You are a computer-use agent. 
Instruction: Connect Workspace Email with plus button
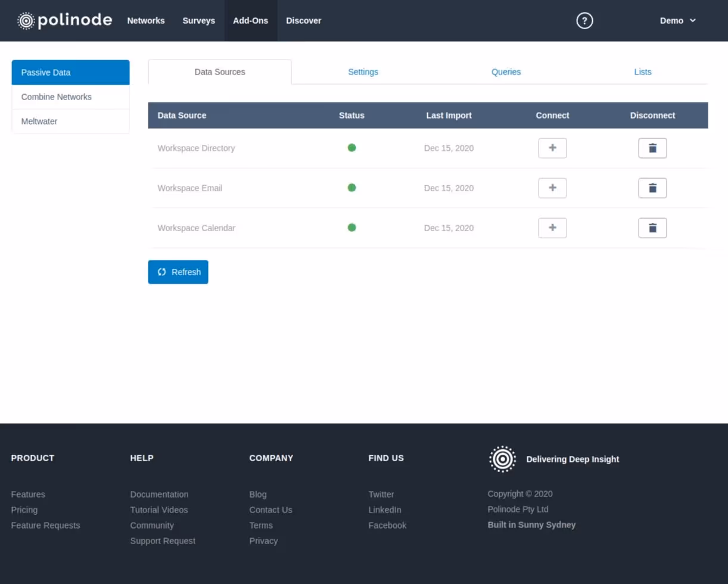coord(552,188)
